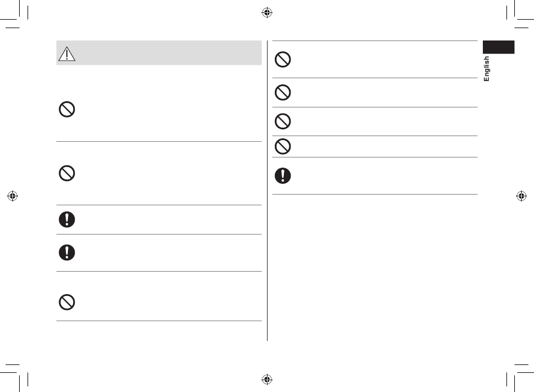Click the vertical divider between the columns
Viewport: 534px width, 392px height.
pos(268,191)
